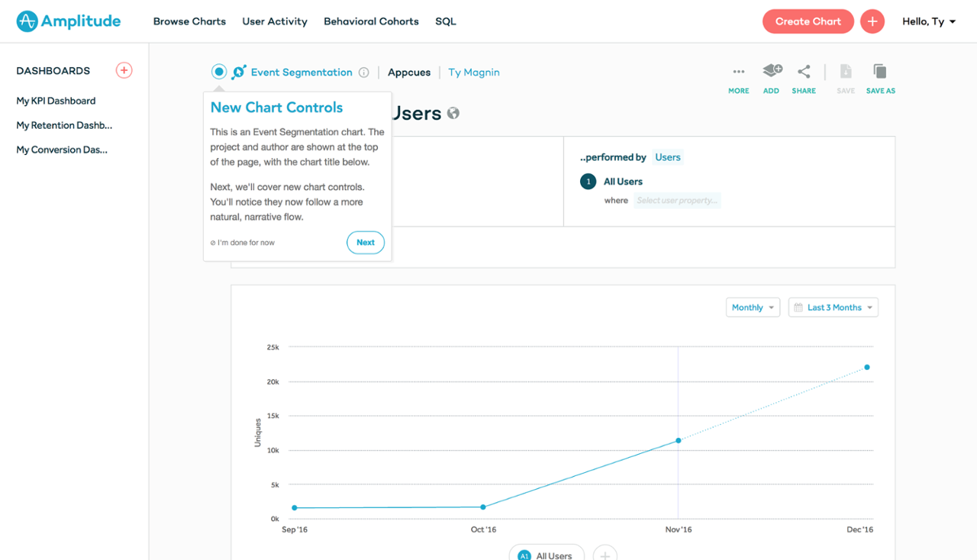Click the plus button beside the All Users legend
Screen dimensions: 977x560
[605, 555]
